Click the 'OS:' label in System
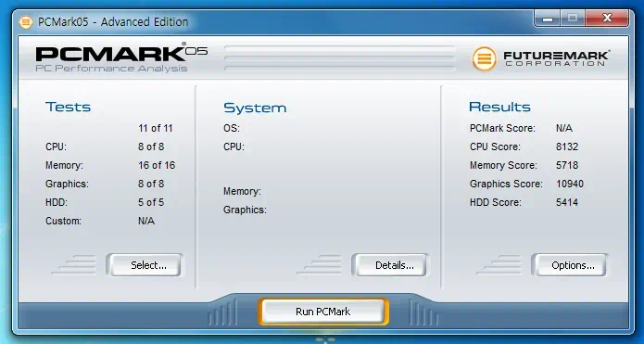Screen dimensions: 644x344 click(x=232, y=128)
